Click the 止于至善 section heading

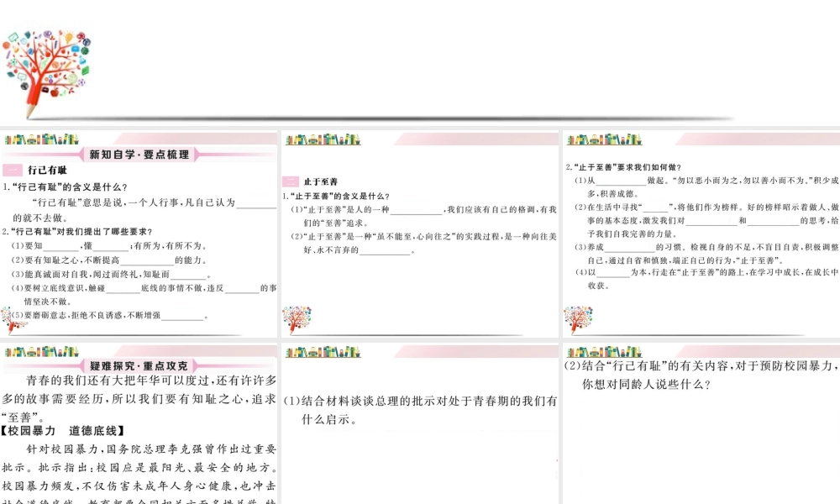(x=320, y=181)
